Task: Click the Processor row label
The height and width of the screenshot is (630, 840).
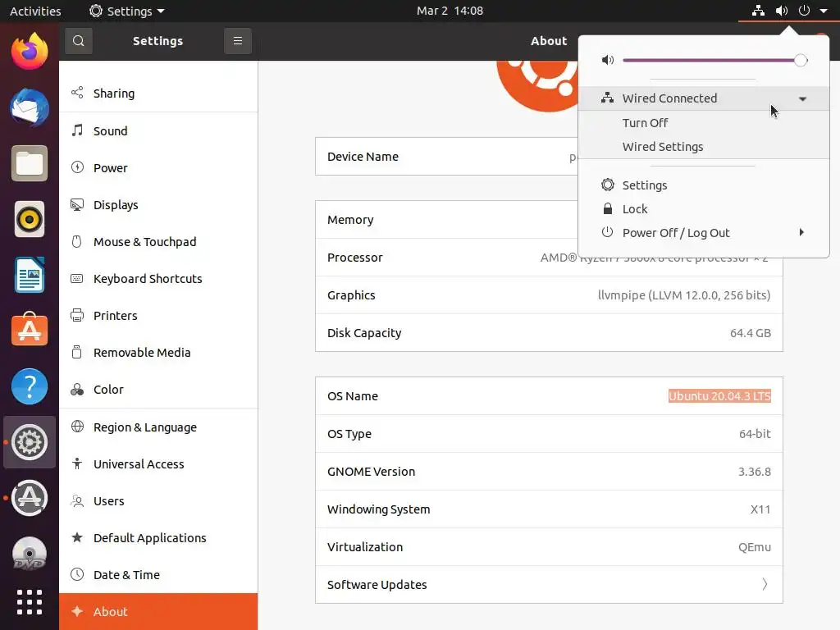Action: coord(354,257)
